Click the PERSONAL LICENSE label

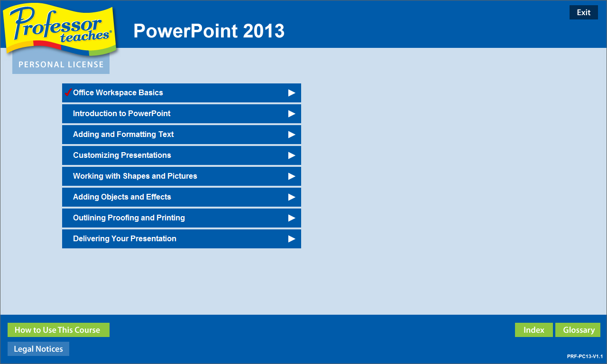[61, 64]
